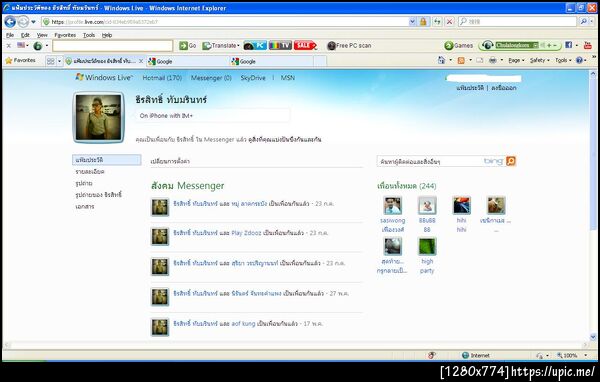Image resolution: width=600 pixels, height=382 pixels.
Task: Open the Games toolbar button
Action: 459,46
